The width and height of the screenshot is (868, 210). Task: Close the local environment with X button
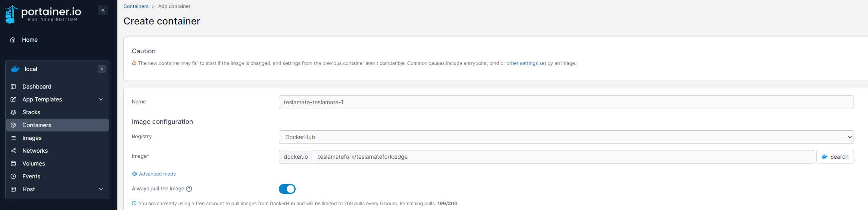click(102, 69)
